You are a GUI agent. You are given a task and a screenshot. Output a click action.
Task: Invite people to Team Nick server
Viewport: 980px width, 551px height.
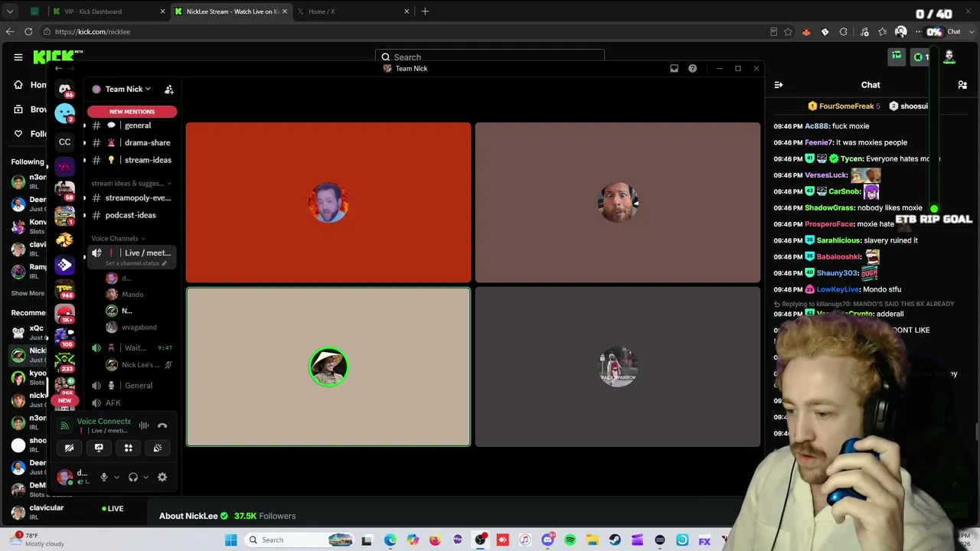pyautogui.click(x=169, y=90)
